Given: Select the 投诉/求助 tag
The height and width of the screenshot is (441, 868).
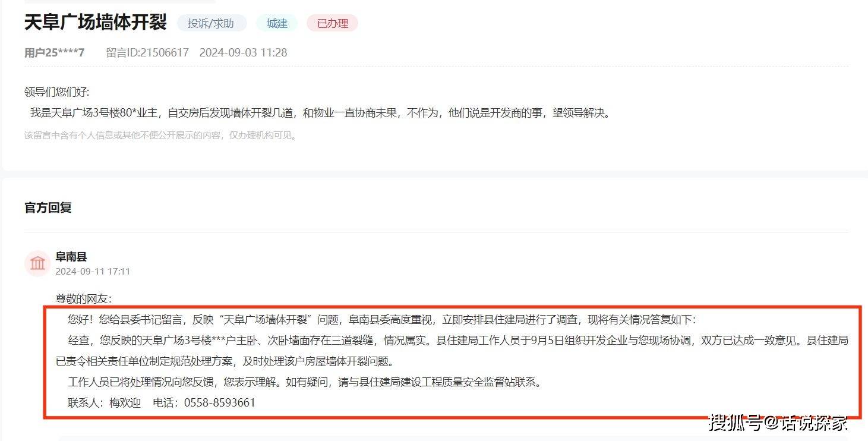Looking at the screenshot, I should pyautogui.click(x=211, y=23).
